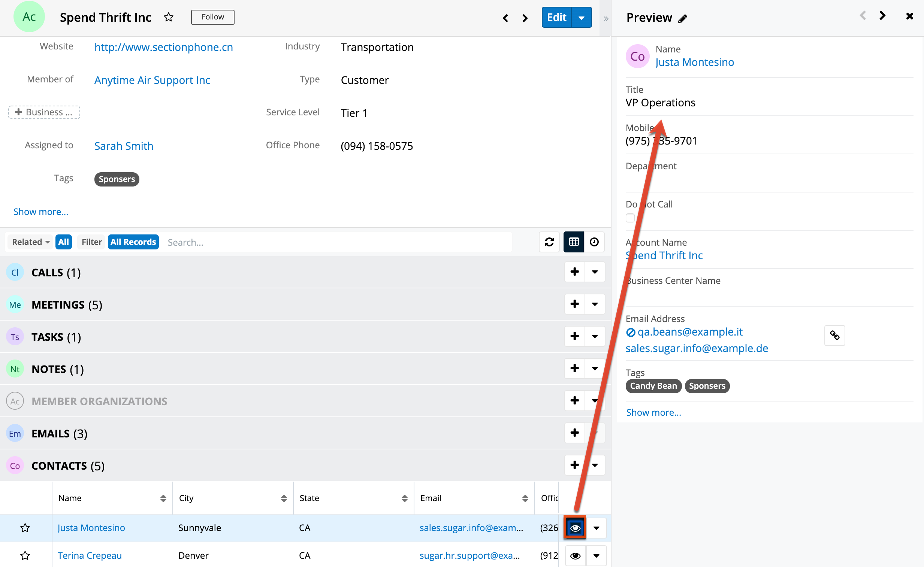Edit the record from the Preview pencil icon
The width and height of the screenshot is (924, 567).
click(683, 18)
